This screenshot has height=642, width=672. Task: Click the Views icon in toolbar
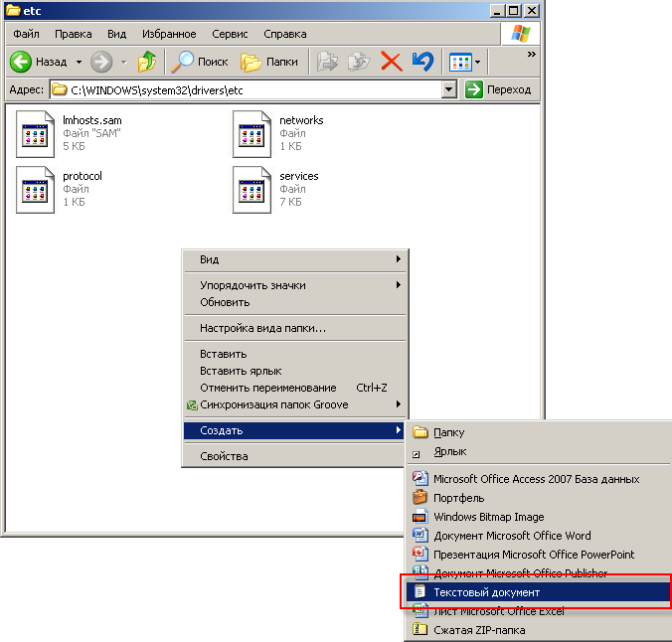point(460,63)
